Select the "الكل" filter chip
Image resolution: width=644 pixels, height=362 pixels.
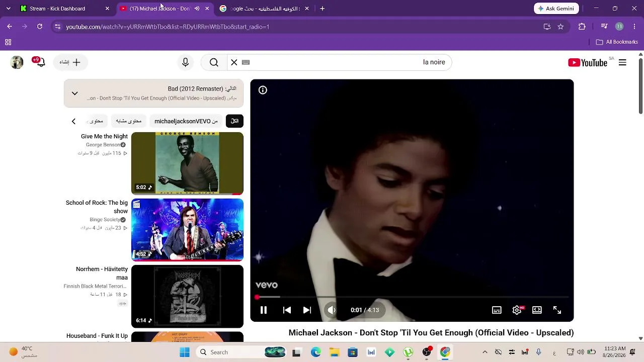pyautogui.click(x=234, y=121)
